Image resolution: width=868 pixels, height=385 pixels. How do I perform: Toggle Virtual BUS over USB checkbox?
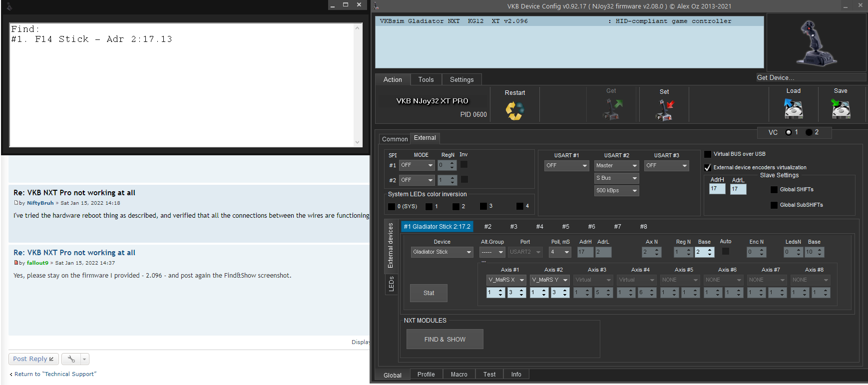(x=708, y=154)
